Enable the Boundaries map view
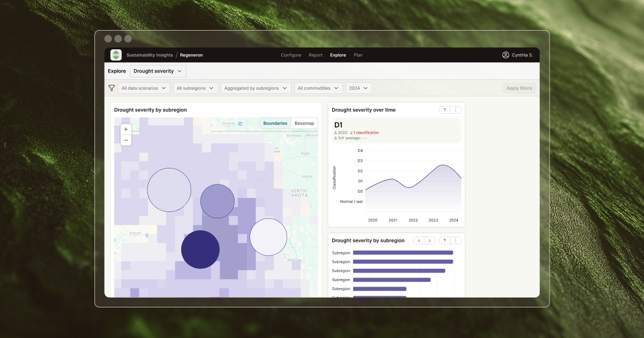Screen dimensions: 644x338 [275, 123]
